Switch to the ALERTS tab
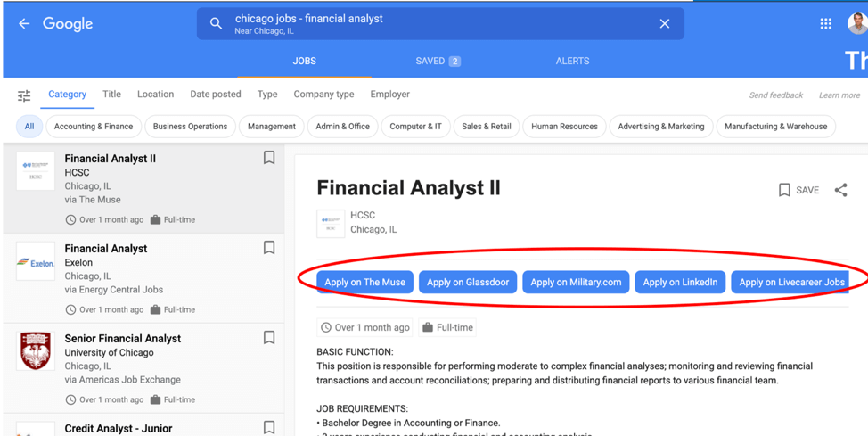This screenshot has width=868, height=436. [x=572, y=62]
